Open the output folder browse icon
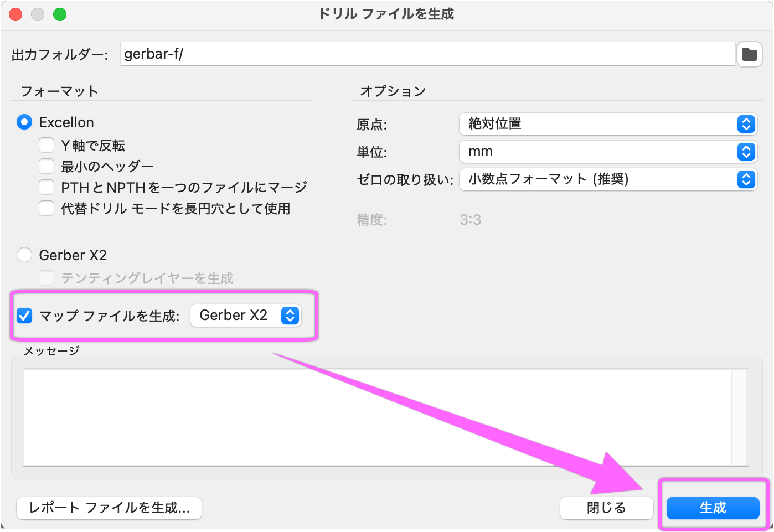 tap(749, 54)
